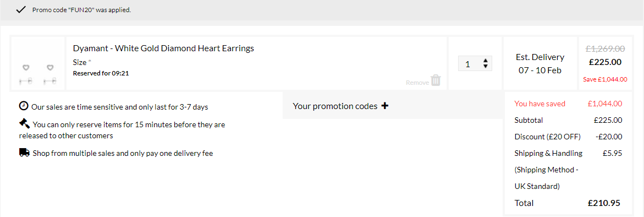The height and width of the screenshot is (217, 644).
Task: Click the Reserved for 09:21 timer text
Action: (x=101, y=74)
